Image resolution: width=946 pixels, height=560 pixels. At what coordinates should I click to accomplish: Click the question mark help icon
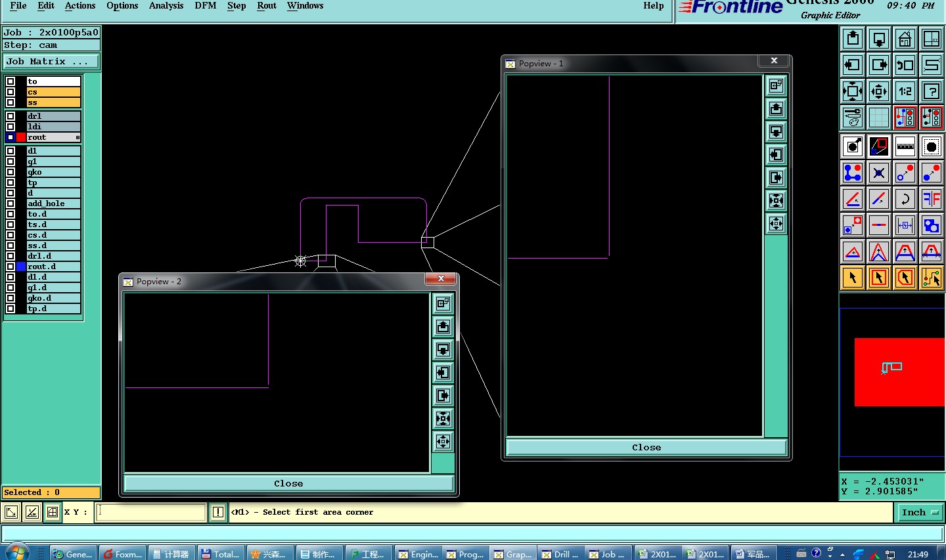[x=932, y=91]
